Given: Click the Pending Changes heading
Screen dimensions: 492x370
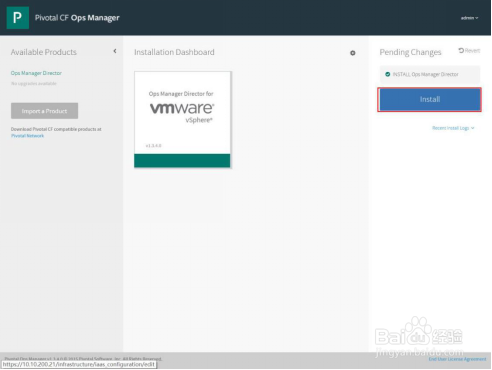Looking at the screenshot, I should (x=410, y=52).
